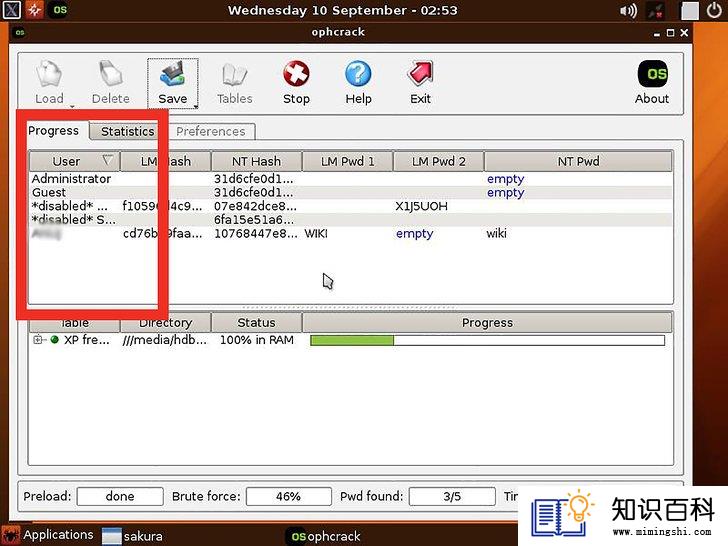Click the ///media/hdb... directory cell

pyautogui.click(x=165, y=340)
